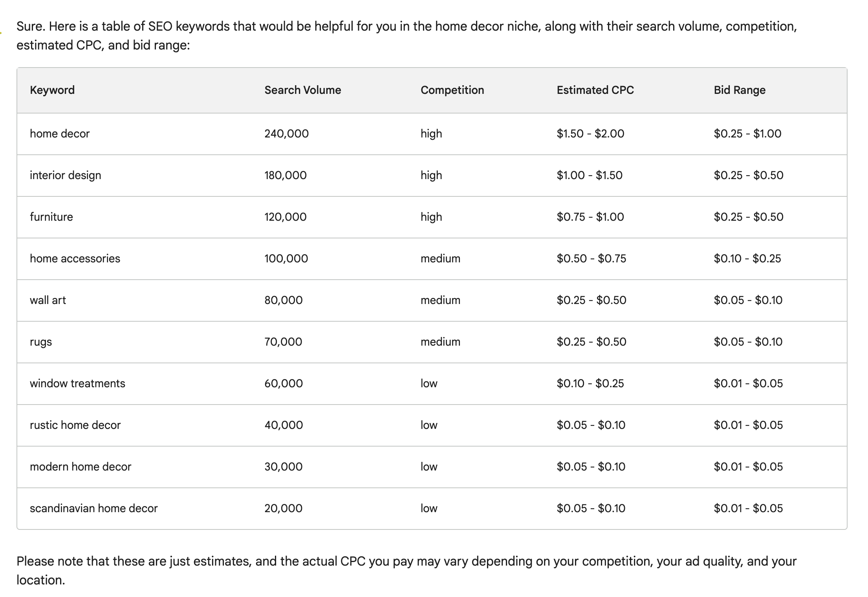Select the 'wall art' keyword cell
The width and height of the screenshot is (868, 597).
pyautogui.click(x=48, y=300)
